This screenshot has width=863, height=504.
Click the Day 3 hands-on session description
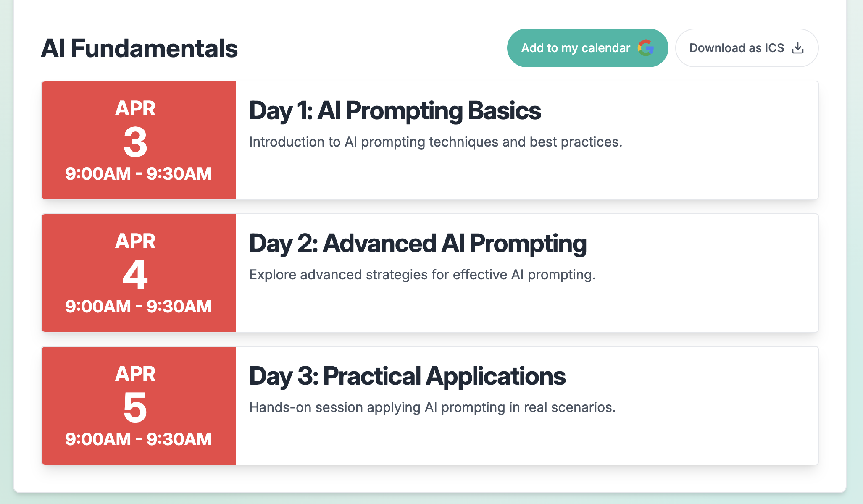432,407
